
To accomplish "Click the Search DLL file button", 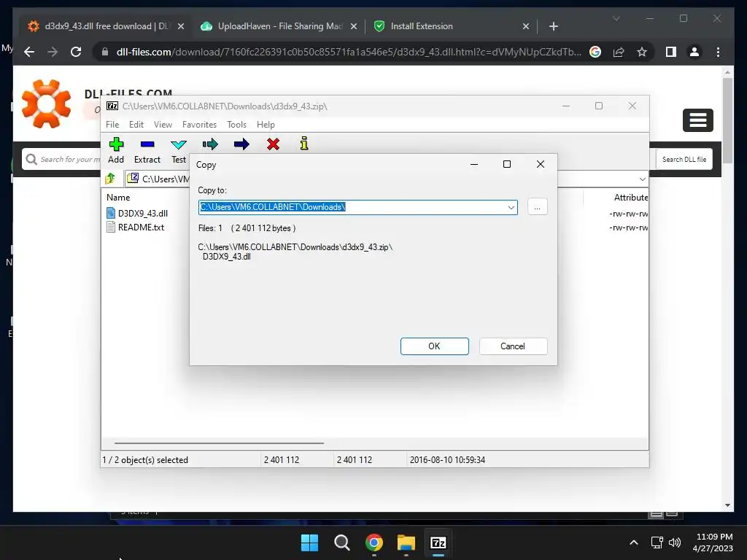I will [x=684, y=160].
